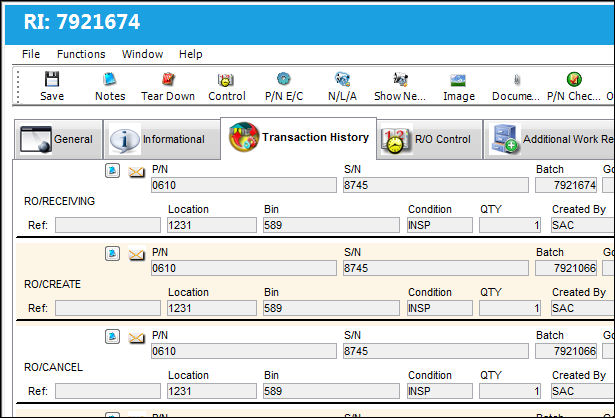Click Created By field in RO/RECEIVING row
The image size is (615, 418).
pyautogui.click(x=583, y=225)
